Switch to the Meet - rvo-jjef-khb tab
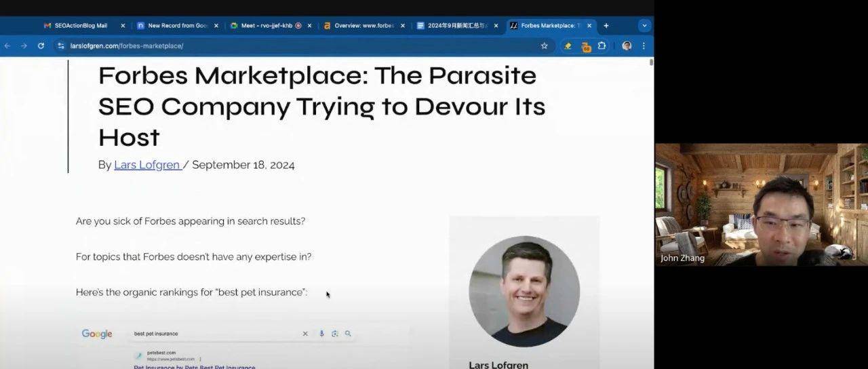 point(271,25)
